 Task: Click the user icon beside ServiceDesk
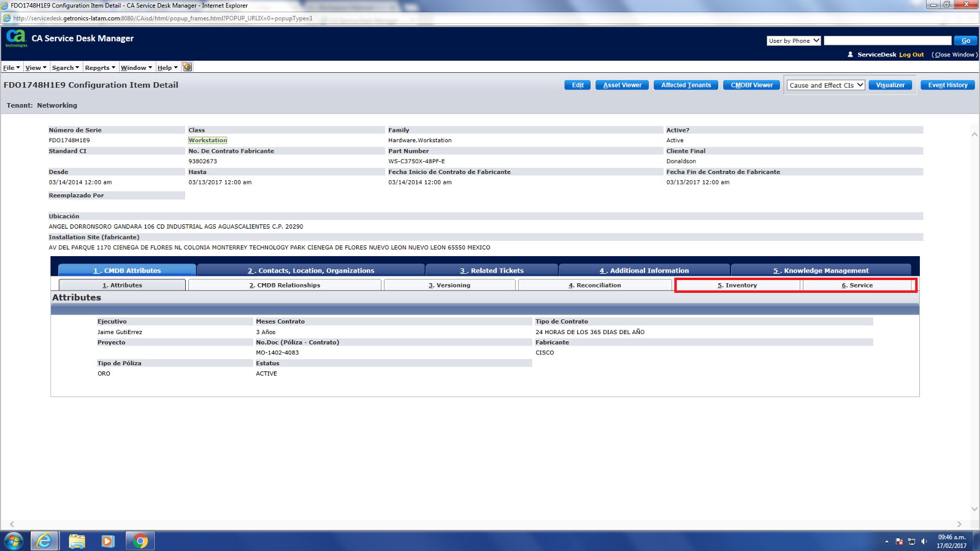click(x=851, y=55)
